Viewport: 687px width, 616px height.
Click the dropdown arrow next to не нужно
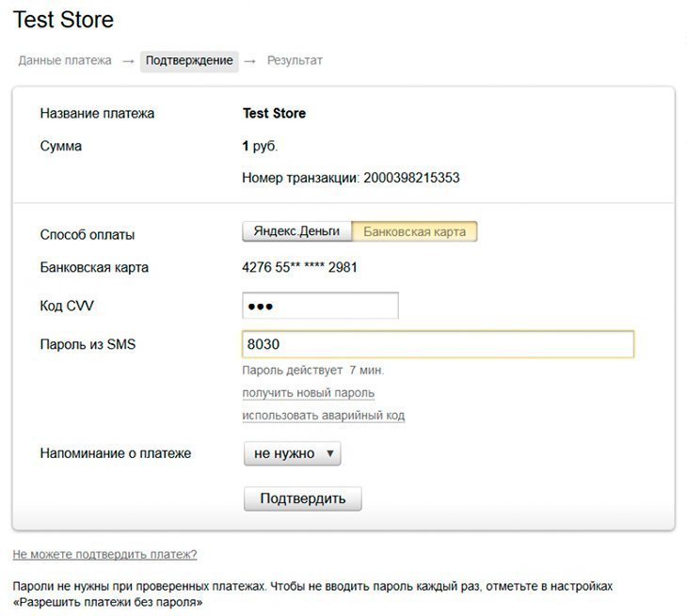tap(330, 453)
